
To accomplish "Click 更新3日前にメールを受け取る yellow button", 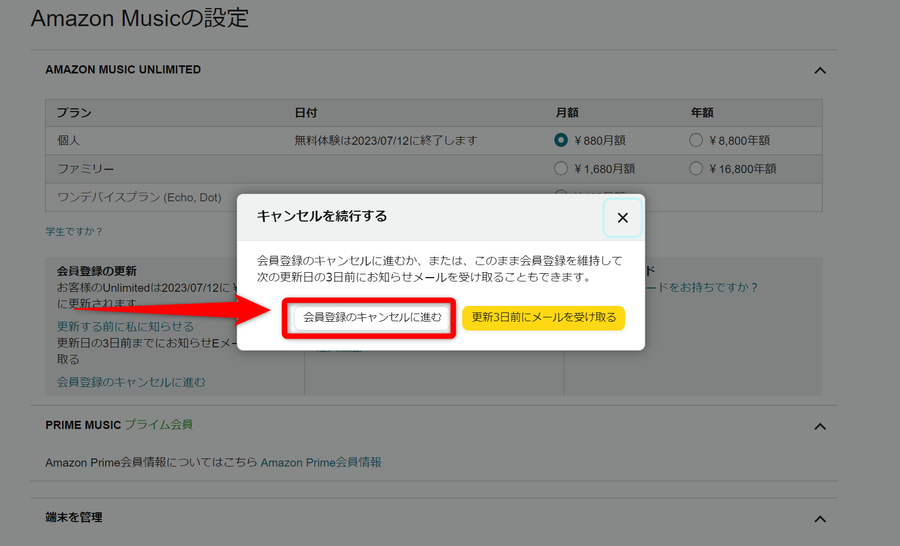I will pos(543,317).
